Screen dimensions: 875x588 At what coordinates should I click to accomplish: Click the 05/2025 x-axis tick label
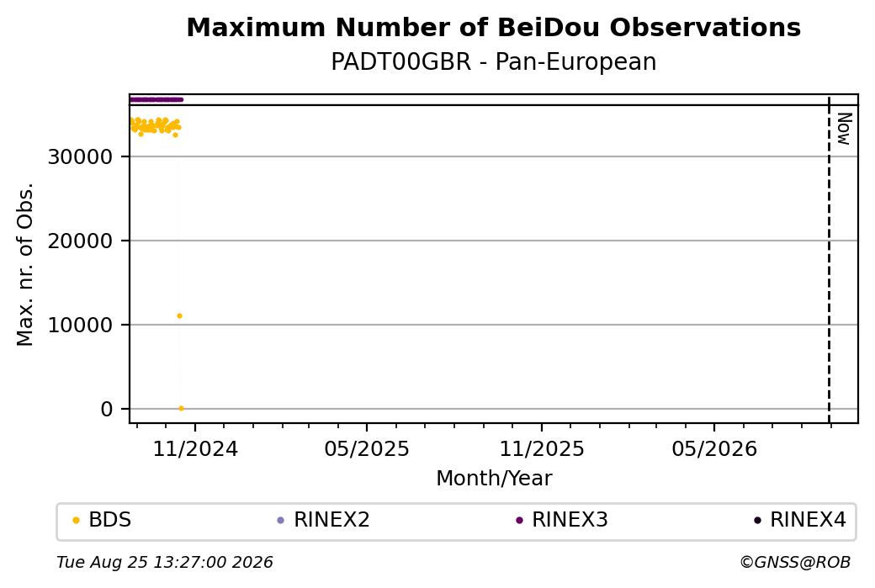[x=367, y=449]
